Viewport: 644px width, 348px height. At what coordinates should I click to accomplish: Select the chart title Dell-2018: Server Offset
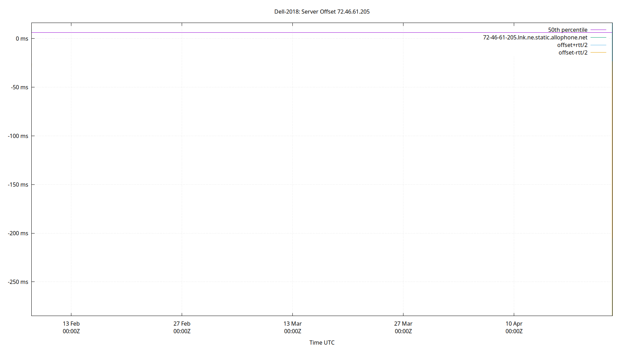click(322, 11)
